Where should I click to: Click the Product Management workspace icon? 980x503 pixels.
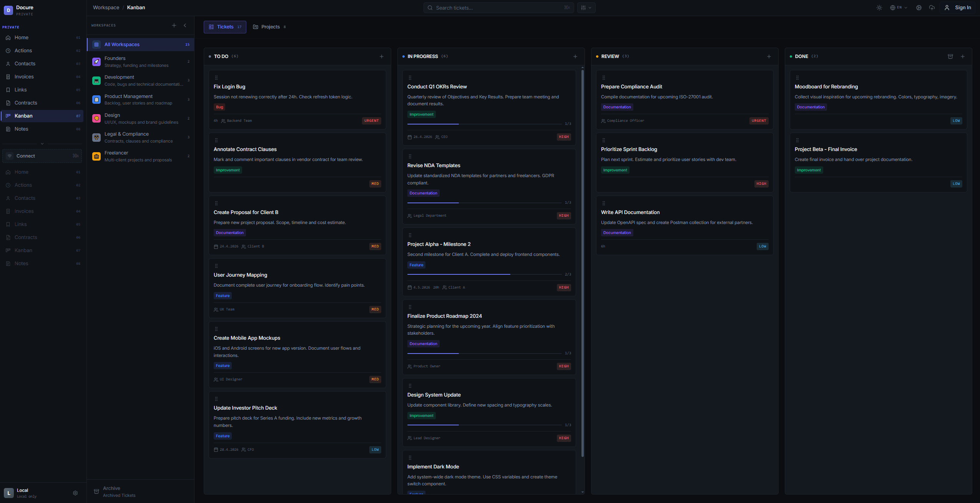coord(96,100)
